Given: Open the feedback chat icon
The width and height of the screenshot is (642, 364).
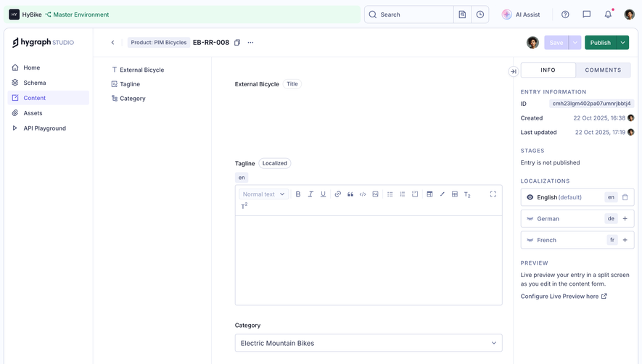Looking at the screenshot, I should (x=587, y=15).
